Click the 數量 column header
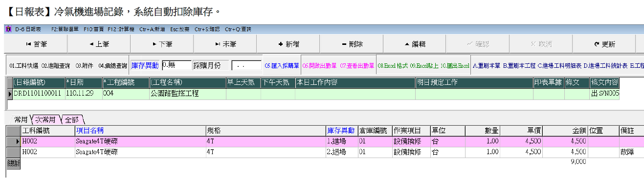The height and width of the screenshot is (180, 644). coord(483,131)
